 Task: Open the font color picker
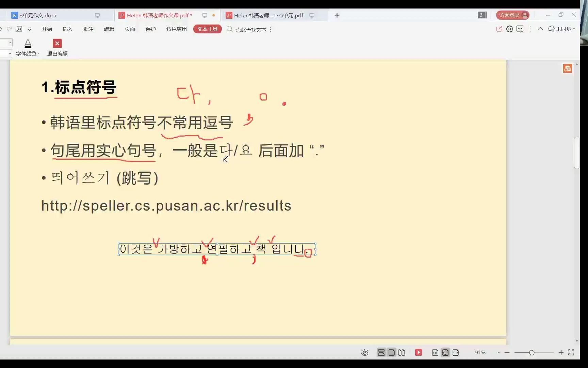tap(28, 44)
